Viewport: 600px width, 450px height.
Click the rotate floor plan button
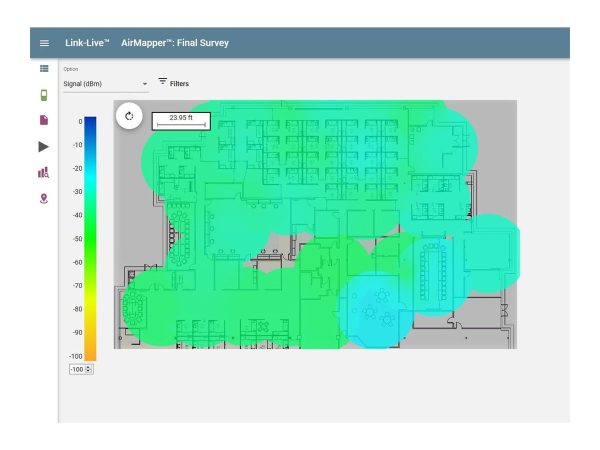[129, 116]
